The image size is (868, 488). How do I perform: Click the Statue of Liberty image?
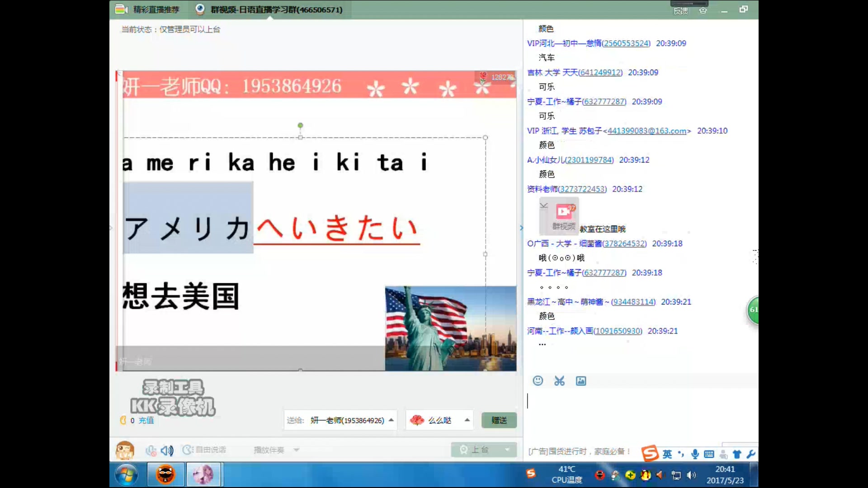451,328
